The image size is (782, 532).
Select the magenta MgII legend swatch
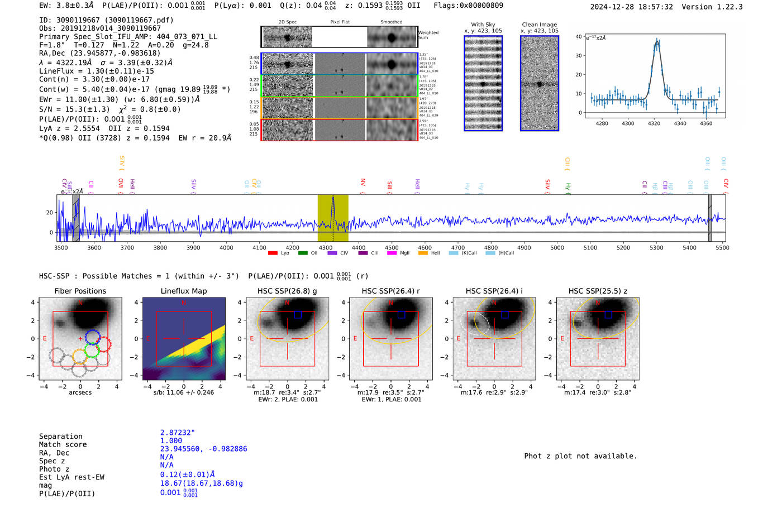[392, 253]
